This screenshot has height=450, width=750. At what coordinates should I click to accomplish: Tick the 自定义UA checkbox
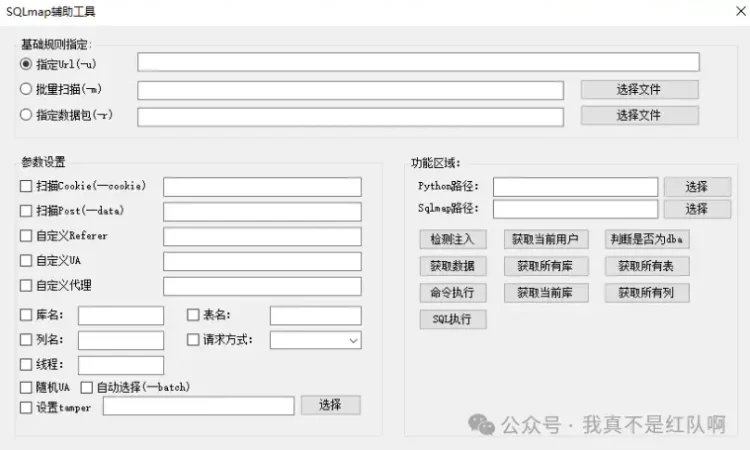tap(26, 261)
